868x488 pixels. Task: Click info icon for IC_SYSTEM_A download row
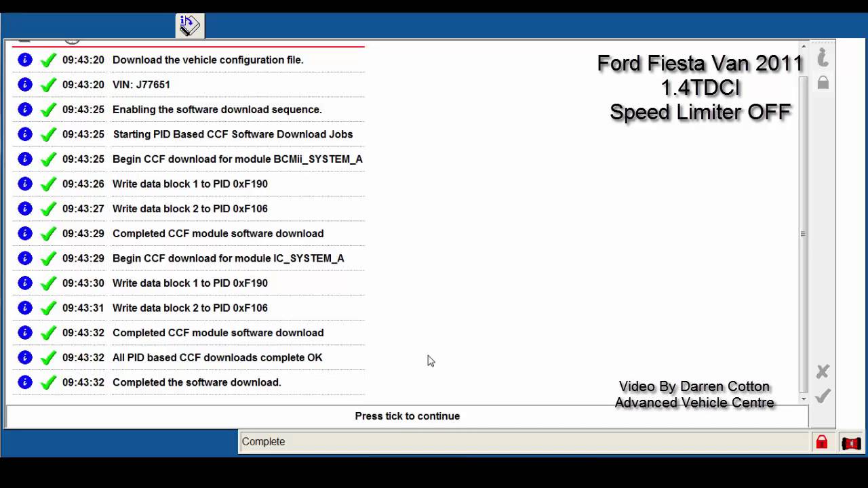pyautogui.click(x=25, y=258)
